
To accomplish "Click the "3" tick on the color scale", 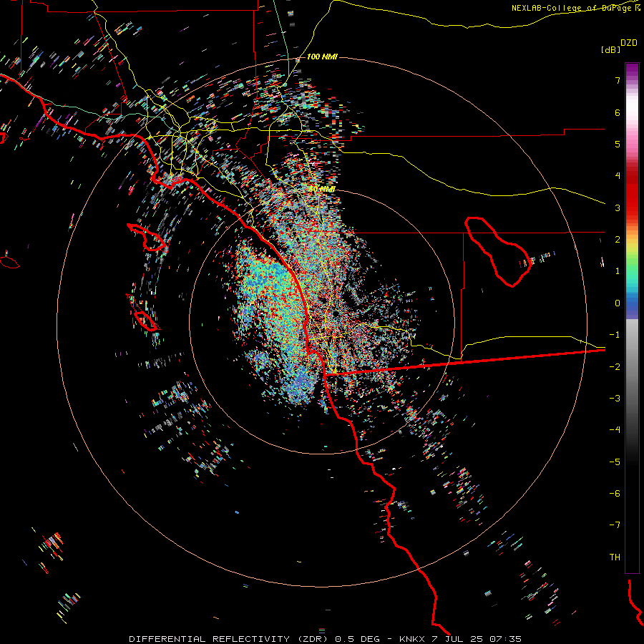I will coord(618,208).
